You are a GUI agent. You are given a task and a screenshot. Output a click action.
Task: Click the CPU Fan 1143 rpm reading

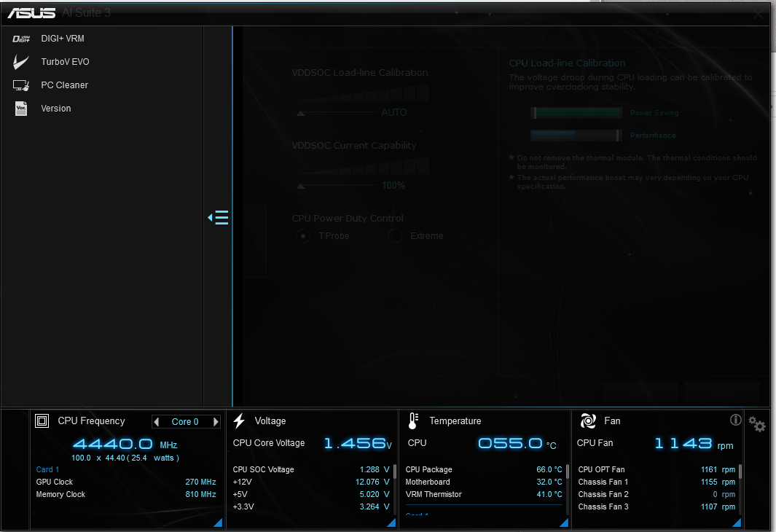(x=694, y=443)
